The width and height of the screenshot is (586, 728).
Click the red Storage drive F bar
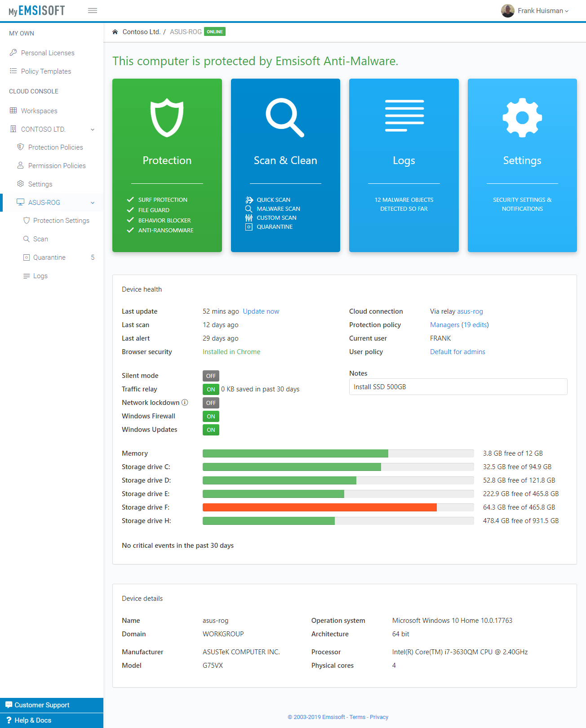tap(320, 507)
